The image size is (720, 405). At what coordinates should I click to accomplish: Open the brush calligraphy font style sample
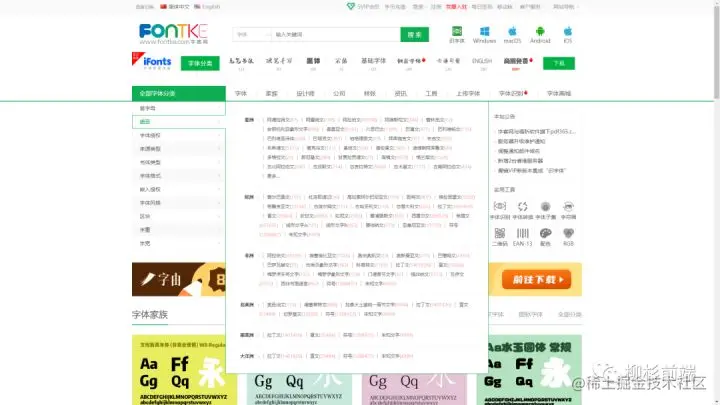pos(241,63)
